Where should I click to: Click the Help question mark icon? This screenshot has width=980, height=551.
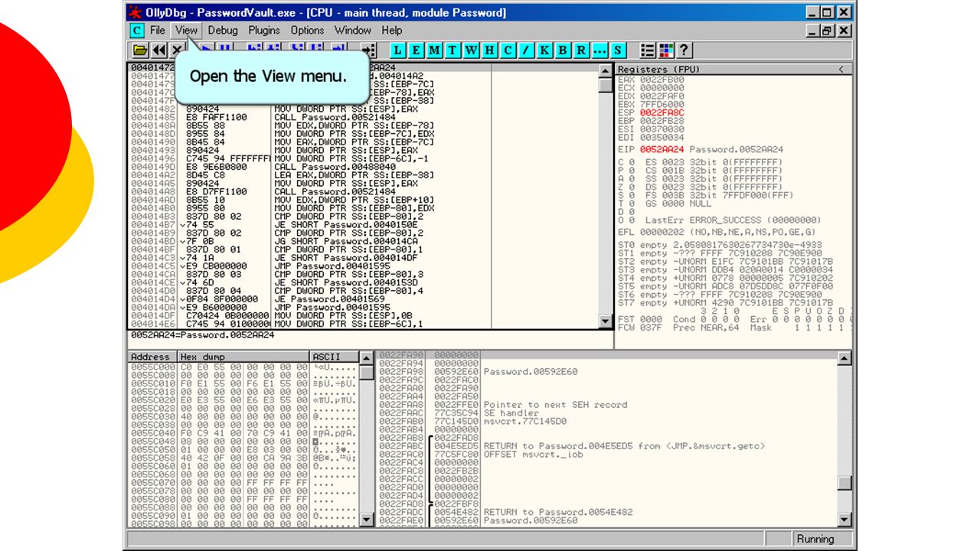click(684, 51)
